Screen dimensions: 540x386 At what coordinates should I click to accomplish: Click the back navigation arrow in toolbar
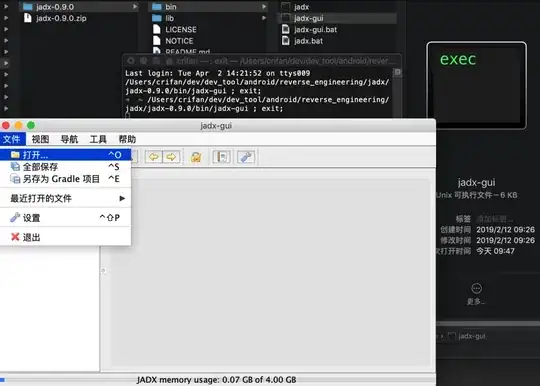point(154,157)
